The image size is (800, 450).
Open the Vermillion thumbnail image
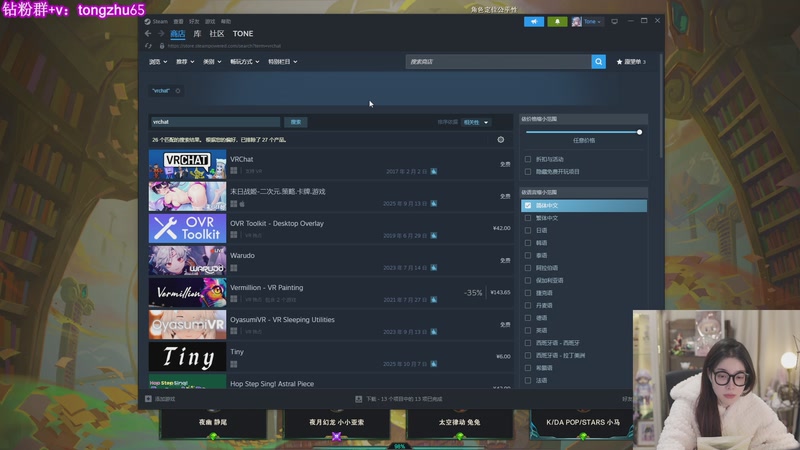point(187,292)
